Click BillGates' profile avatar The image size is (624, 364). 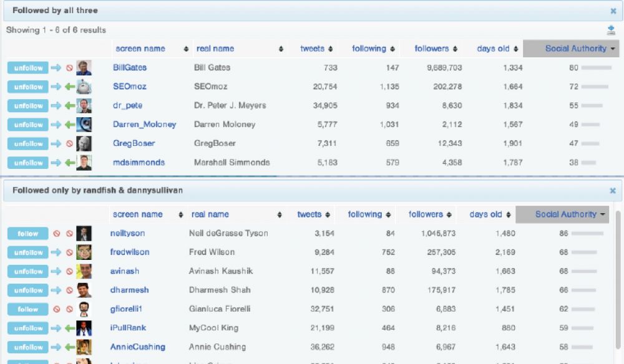point(84,68)
